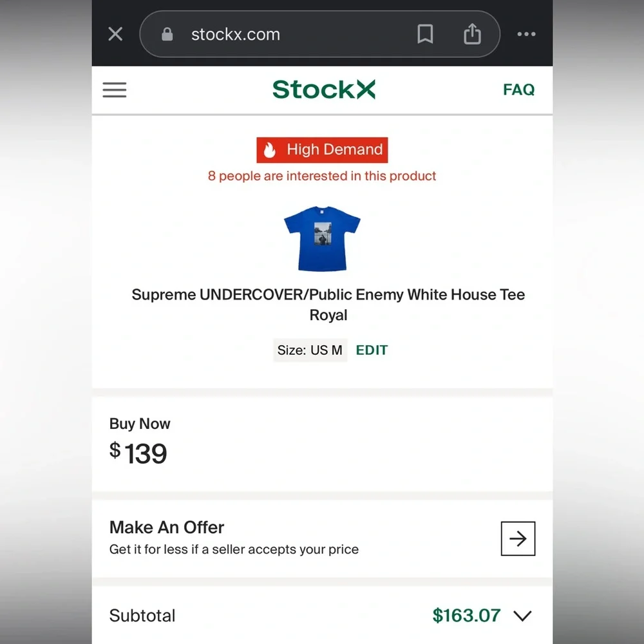
Task: Tap the arrow icon next to Make An Offer
Action: pyautogui.click(x=518, y=538)
